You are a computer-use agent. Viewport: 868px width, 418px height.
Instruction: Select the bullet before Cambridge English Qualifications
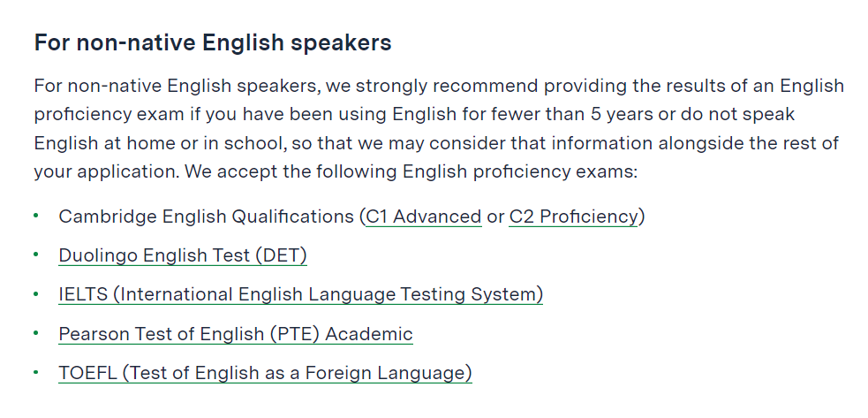tap(36, 216)
